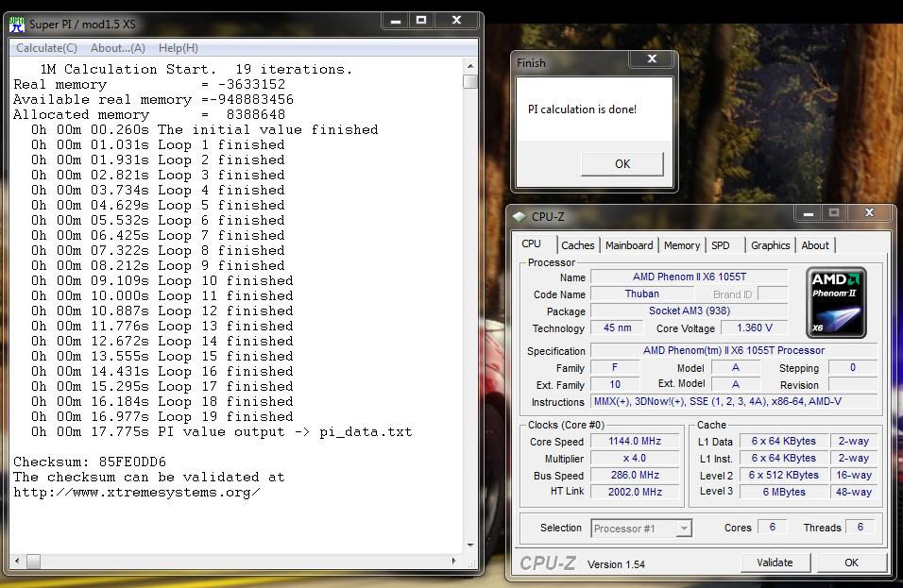Minimize the CPU-Z window
The height and width of the screenshot is (588, 903).
(x=809, y=213)
